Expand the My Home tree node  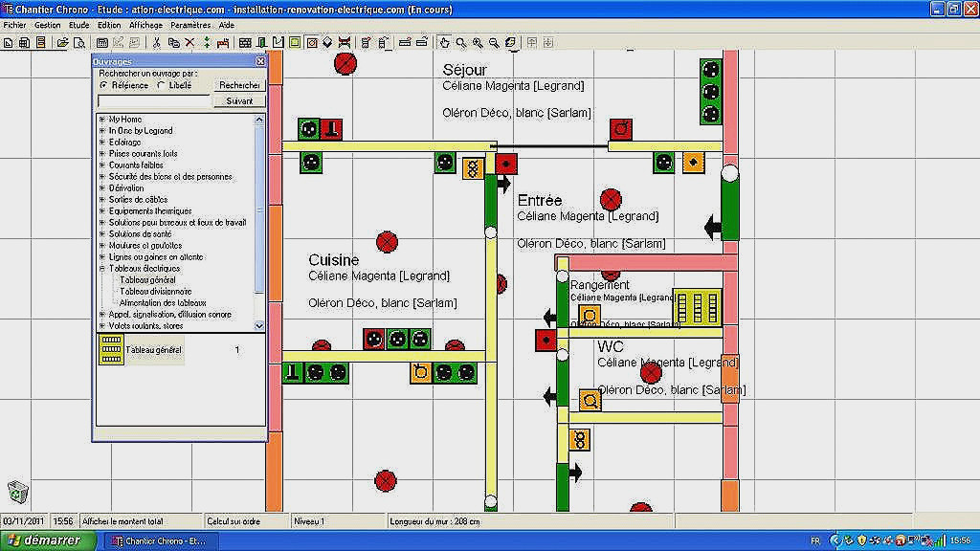click(101, 120)
